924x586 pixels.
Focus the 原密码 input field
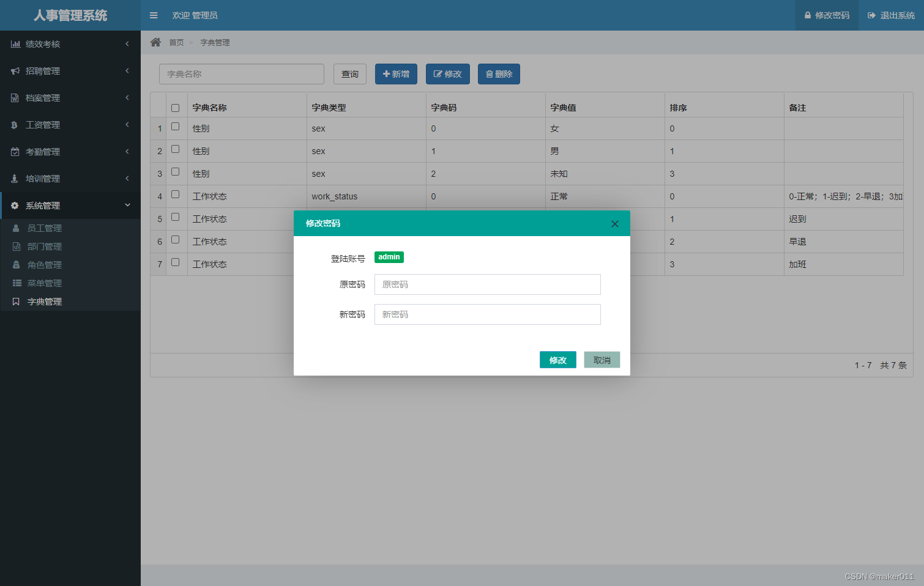488,284
